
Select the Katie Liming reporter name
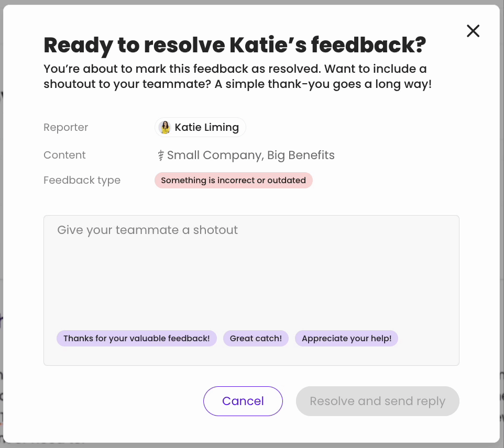click(206, 127)
